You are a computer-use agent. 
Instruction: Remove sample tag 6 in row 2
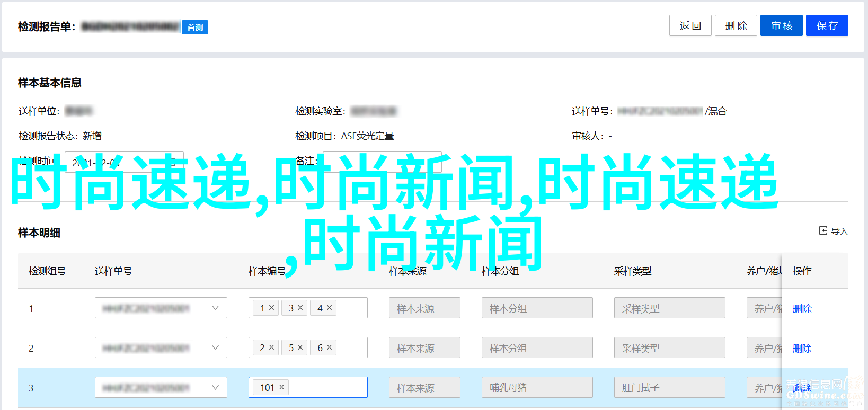click(329, 347)
